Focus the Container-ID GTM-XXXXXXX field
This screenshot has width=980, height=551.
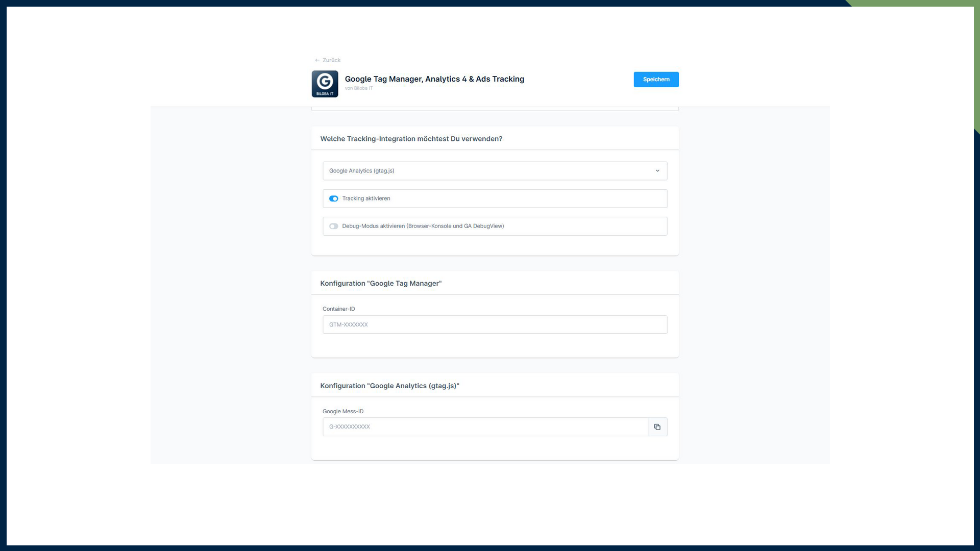pos(494,324)
